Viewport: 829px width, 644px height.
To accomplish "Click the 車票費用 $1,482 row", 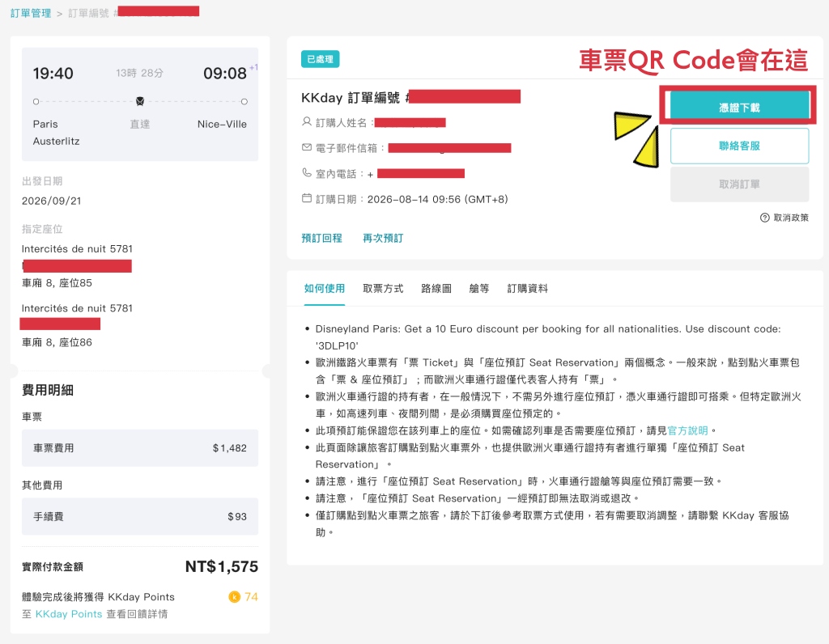I will tap(139, 448).
